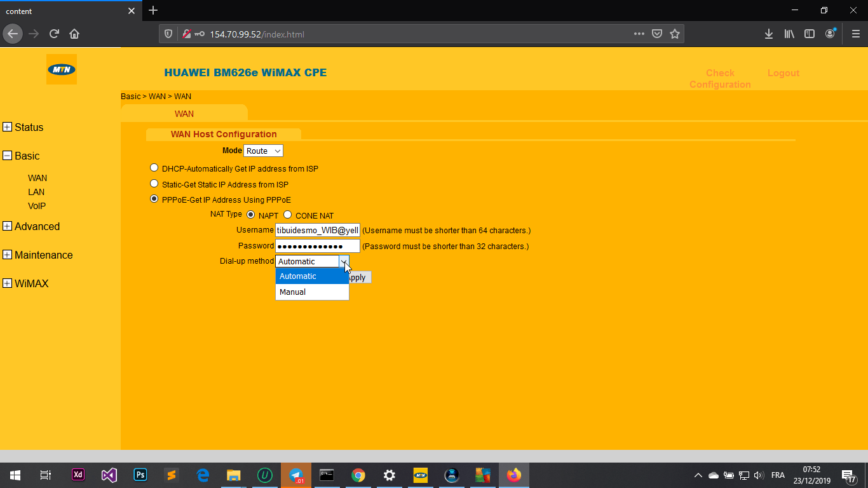868x488 pixels.
Task: Select DHCP automatic IP option
Action: [154, 168]
